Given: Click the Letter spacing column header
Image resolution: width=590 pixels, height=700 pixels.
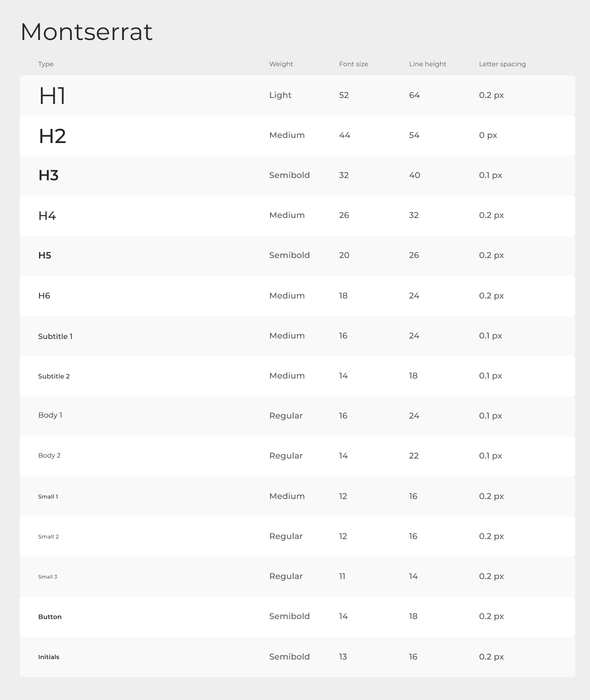Looking at the screenshot, I should (502, 64).
